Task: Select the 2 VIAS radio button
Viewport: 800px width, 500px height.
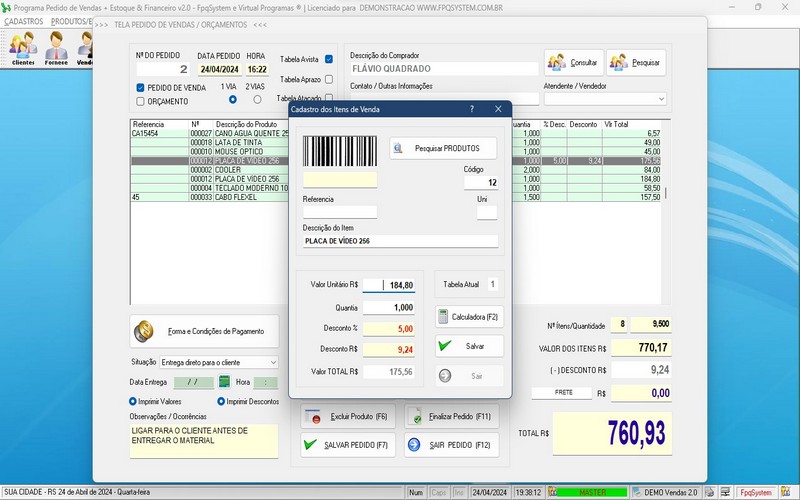Action: coord(257,99)
